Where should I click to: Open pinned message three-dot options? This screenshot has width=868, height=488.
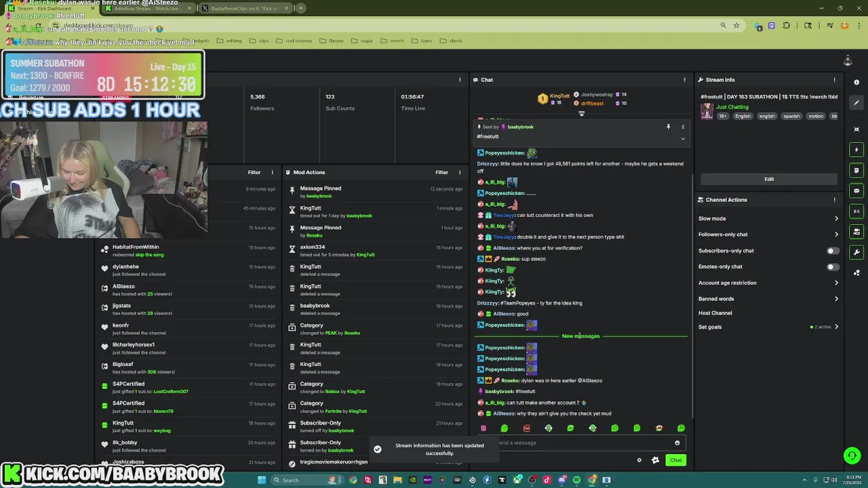683,127
